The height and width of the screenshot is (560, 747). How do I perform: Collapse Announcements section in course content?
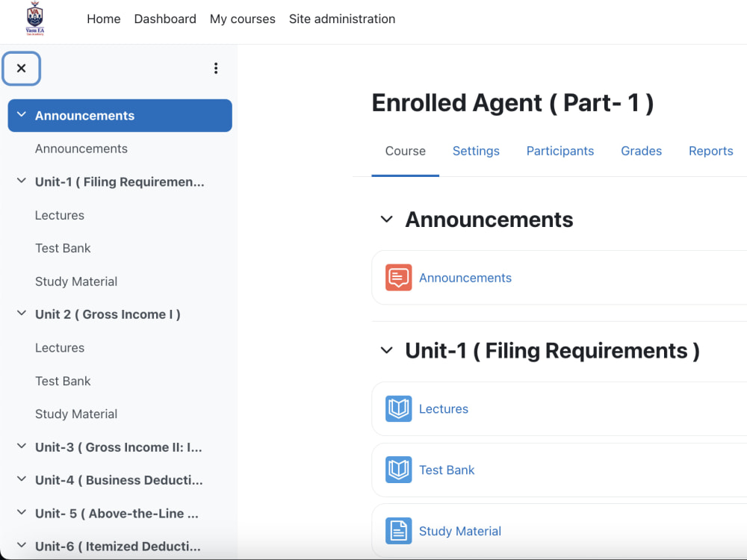point(387,220)
